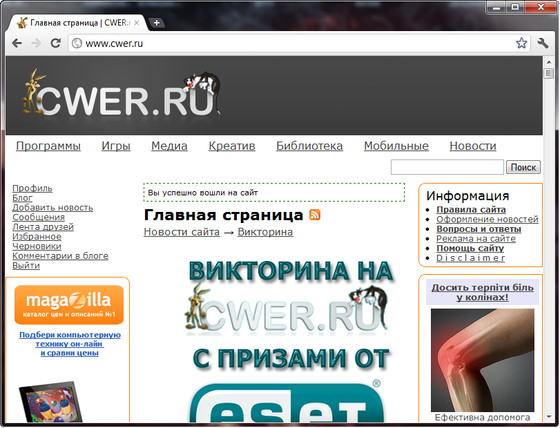Image resolution: width=560 pixels, height=428 pixels.
Task: Click the CWER.RU header logo
Action: (121, 94)
